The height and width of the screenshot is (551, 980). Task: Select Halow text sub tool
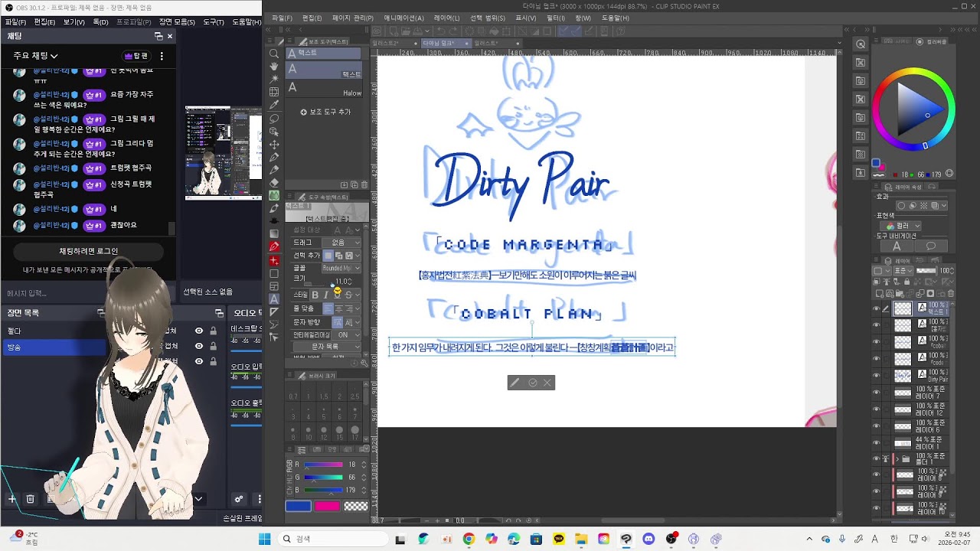[324, 86]
